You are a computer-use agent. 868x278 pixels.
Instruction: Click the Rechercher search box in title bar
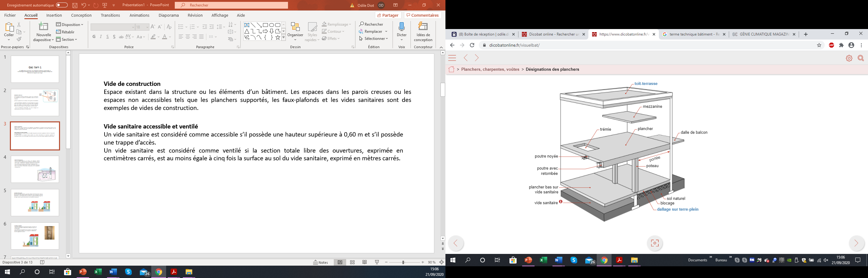click(x=231, y=5)
